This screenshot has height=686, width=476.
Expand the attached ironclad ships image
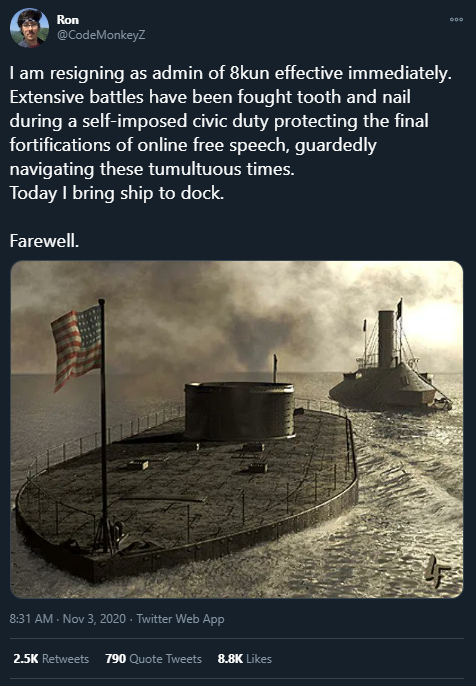click(237, 429)
